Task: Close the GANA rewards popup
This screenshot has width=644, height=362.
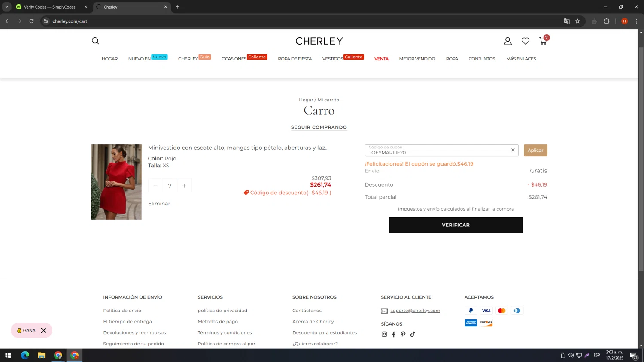Action: tap(43, 330)
